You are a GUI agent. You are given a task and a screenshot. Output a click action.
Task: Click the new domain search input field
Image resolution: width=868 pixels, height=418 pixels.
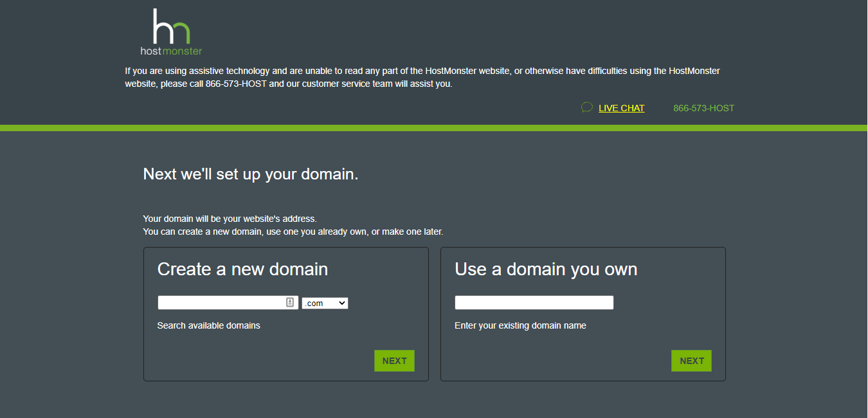coord(228,302)
